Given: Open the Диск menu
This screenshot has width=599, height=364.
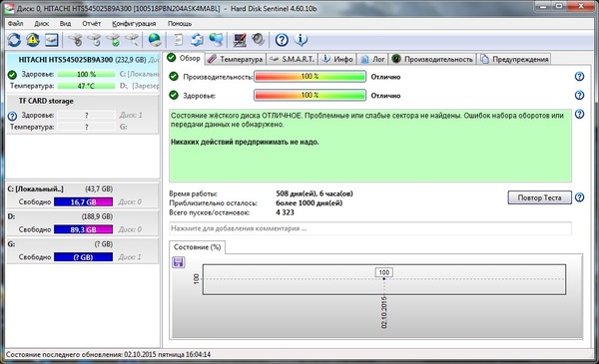Looking at the screenshot, I should click(41, 23).
